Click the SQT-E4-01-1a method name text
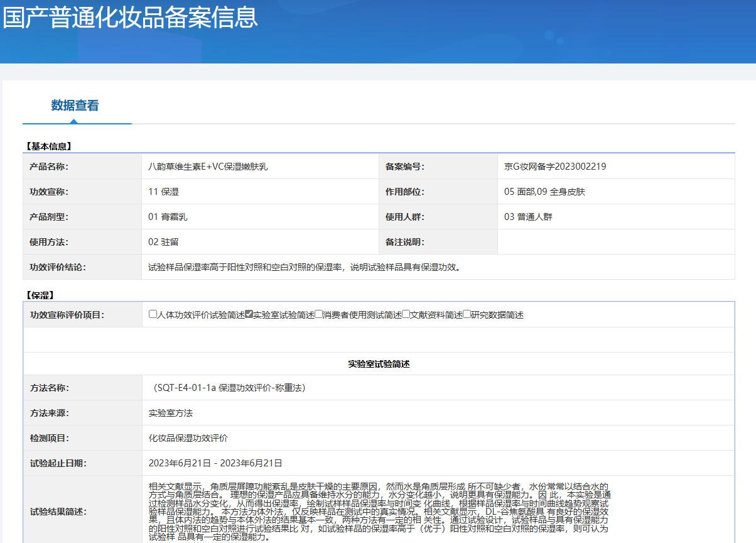This screenshot has width=756, height=543. click(229, 388)
